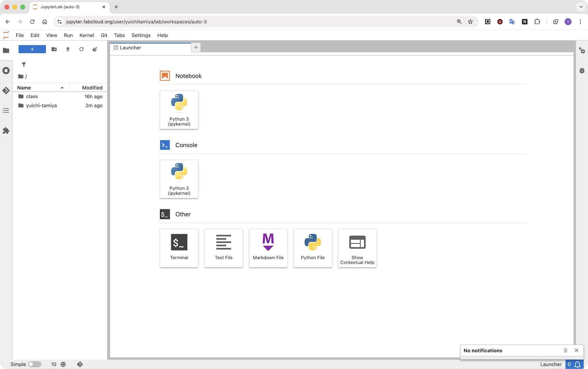Open the Extension Manager sidebar
Screen dimensions: 588x369
tap(6, 131)
